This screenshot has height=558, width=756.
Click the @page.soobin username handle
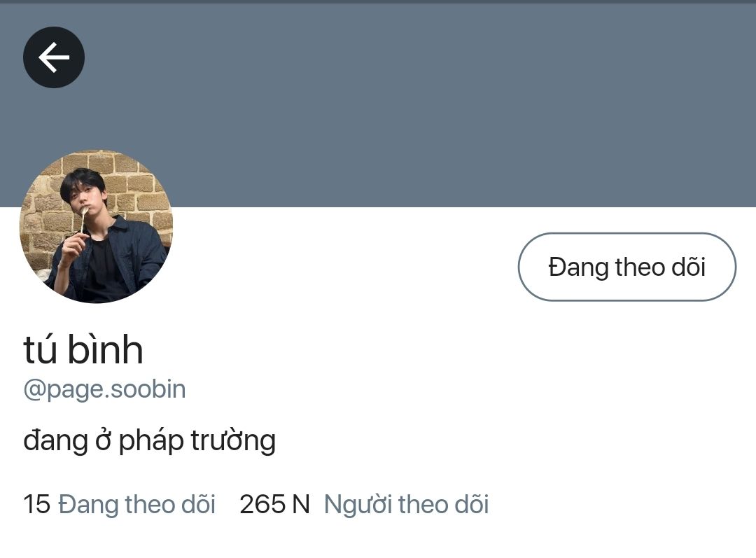tap(104, 389)
